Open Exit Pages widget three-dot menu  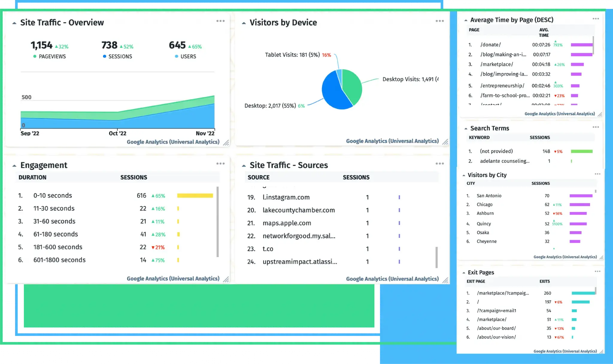click(597, 271)
